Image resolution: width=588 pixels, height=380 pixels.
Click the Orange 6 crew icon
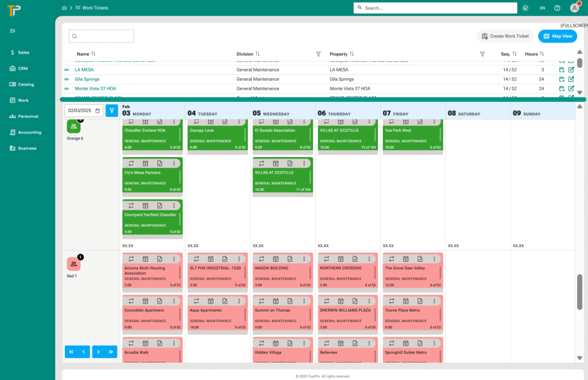[73, 126]
